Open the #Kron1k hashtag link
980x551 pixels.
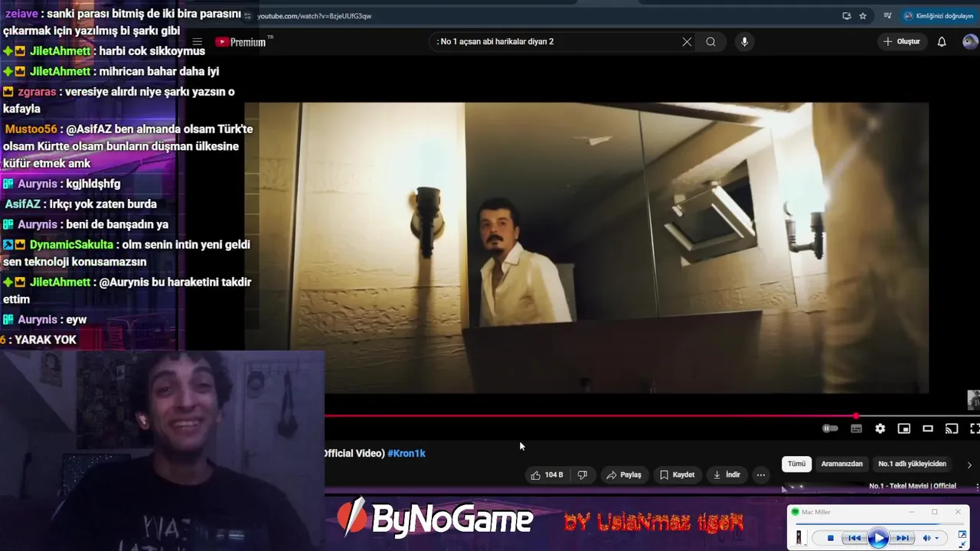407,453
